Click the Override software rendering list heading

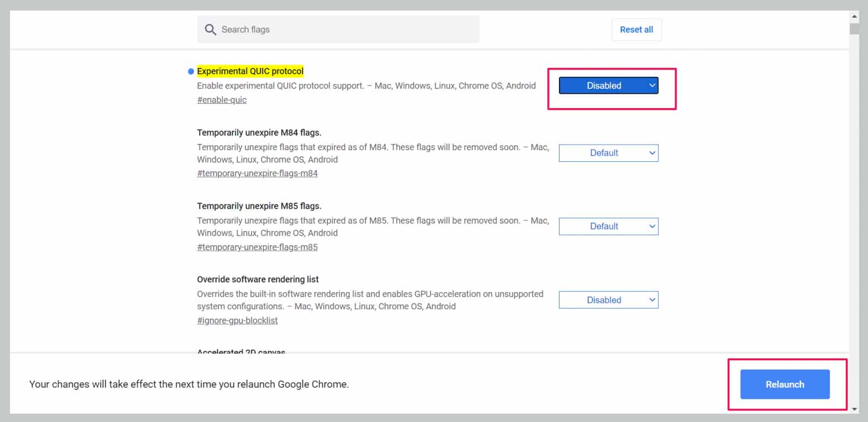tap(258, 279)
